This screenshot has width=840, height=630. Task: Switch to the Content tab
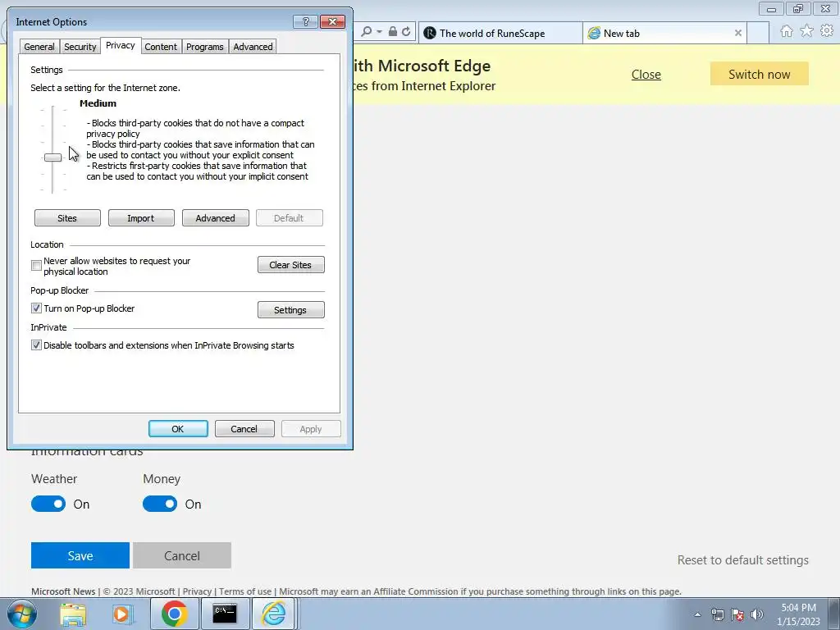pyautogui.click(x=161, y=47)
